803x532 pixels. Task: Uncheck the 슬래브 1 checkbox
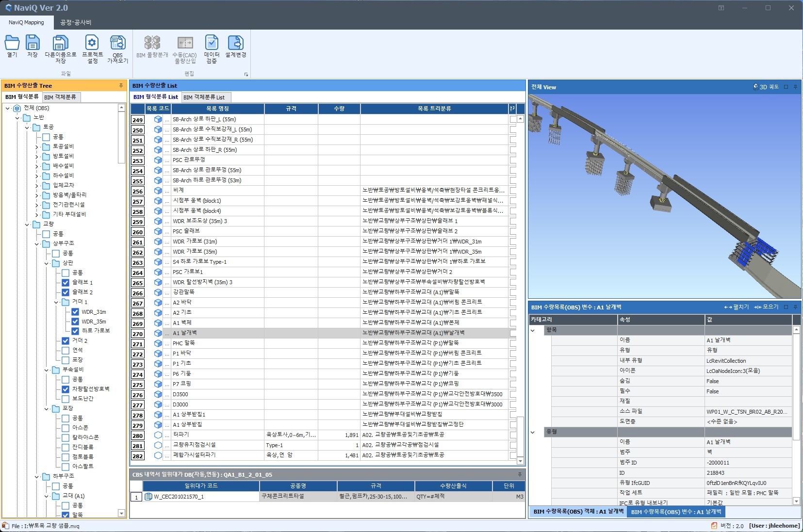(66, 282)
